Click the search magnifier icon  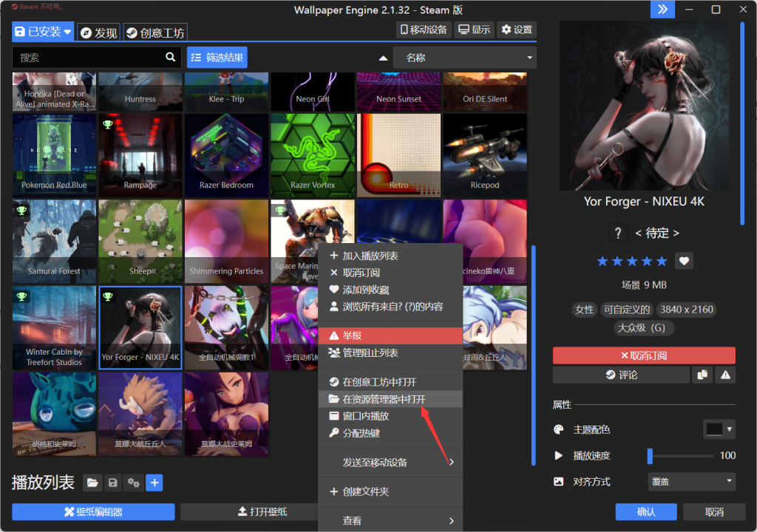coord(170,57)
